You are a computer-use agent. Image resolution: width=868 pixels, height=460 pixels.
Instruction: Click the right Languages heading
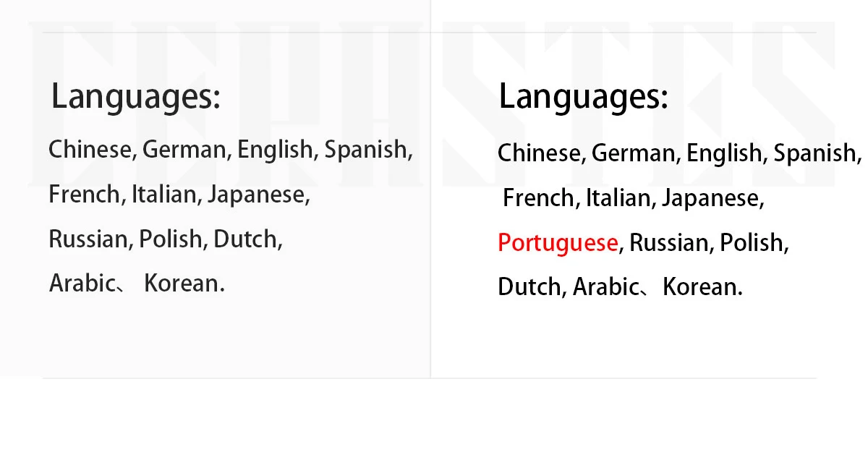click(x=584, y=98)
